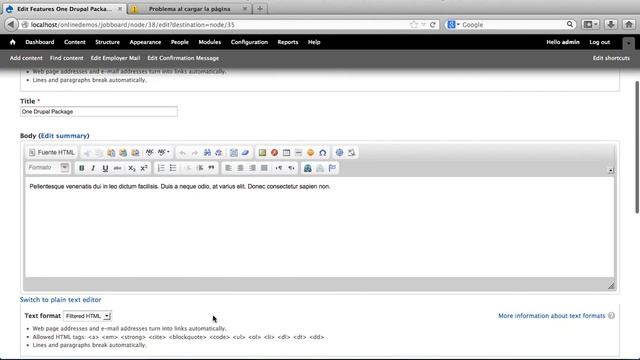The height and width of the screenshot is (360, 640).
Task: Click inside the Title input field
Action: (98, 111)
